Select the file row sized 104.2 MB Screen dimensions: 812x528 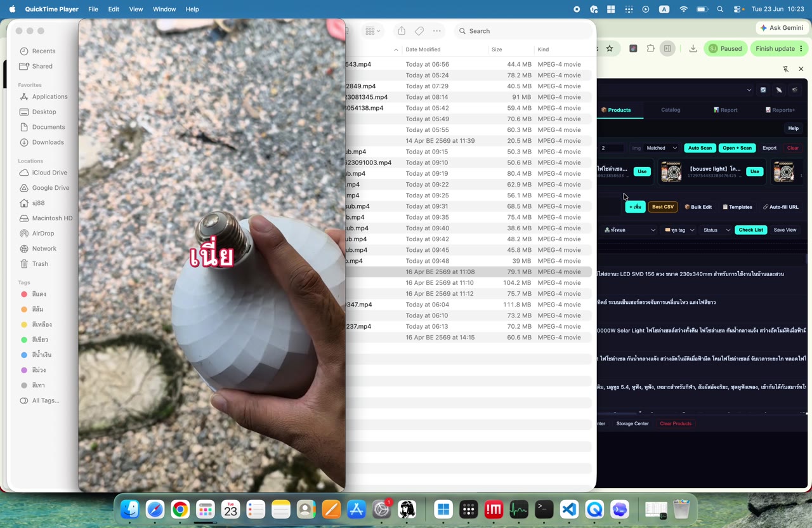click(x=468, y=283)
